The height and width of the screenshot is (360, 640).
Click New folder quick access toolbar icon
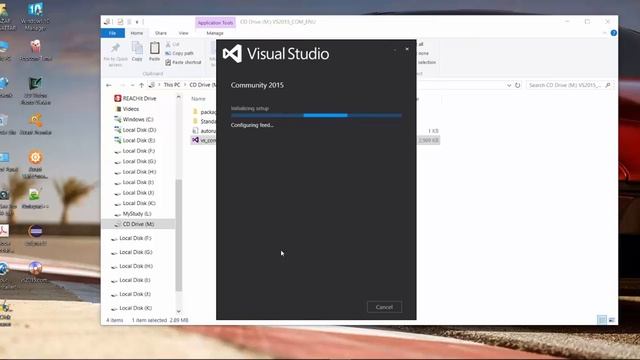pyautogui.click(x=129, y=22)
